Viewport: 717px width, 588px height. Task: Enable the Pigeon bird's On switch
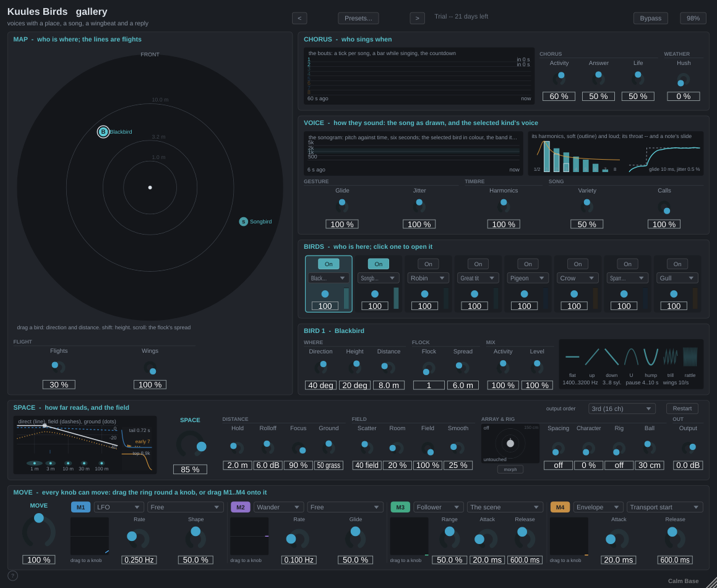pos(528,264)
